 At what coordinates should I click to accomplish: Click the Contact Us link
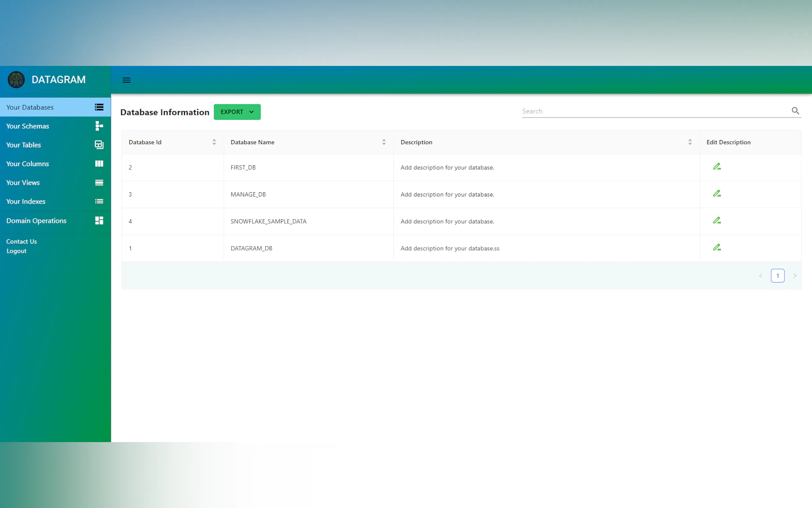click(x=21, y=242)
